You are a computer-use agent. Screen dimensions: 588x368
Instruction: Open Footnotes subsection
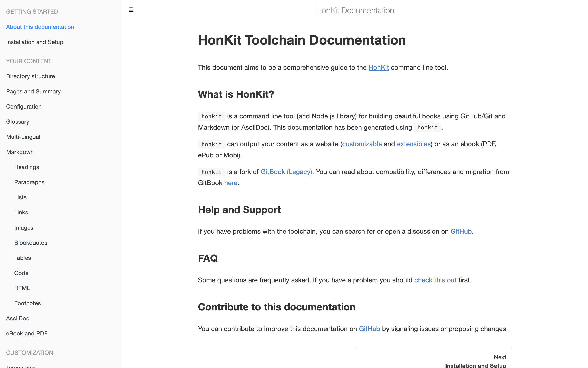[x=27, y=303]
